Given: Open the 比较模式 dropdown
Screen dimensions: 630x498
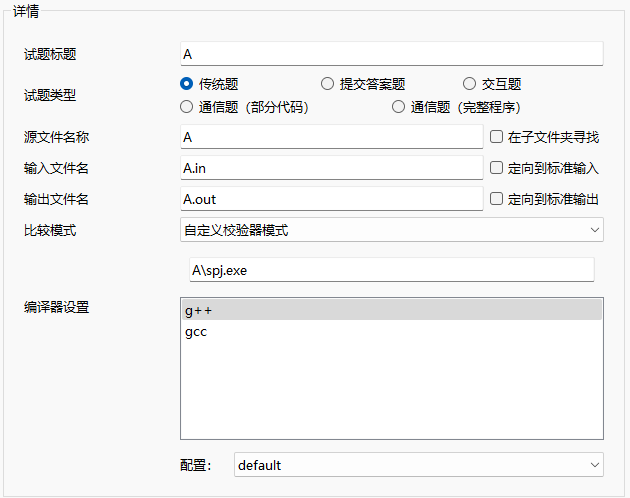Looking at the screenshot, I should (x=391, y=230).
